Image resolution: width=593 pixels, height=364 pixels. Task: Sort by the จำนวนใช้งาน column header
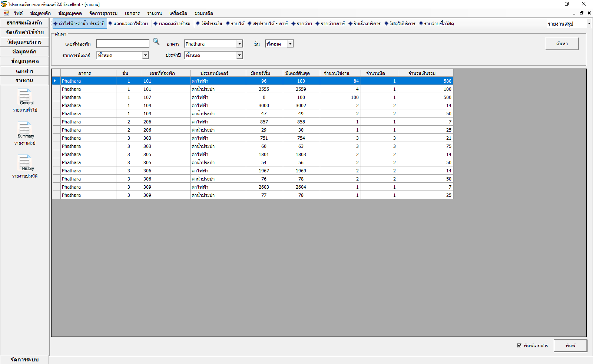340,73
